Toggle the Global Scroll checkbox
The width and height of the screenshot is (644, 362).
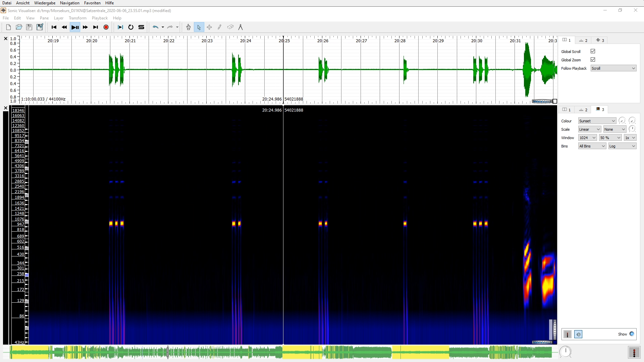[593, 51]
